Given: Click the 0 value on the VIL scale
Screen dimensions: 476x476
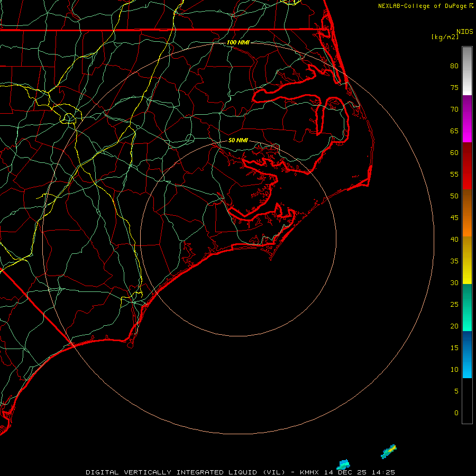Looking at the screenshot, I should click(x=456, y=413).
